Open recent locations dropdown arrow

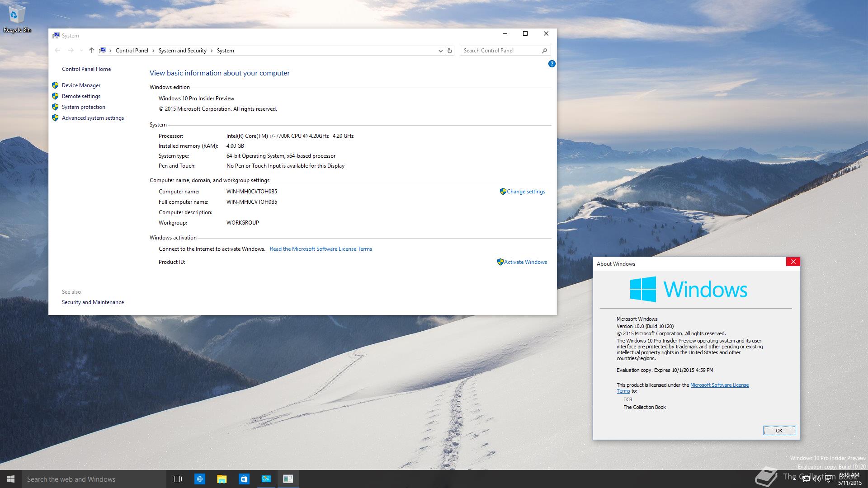81,51
